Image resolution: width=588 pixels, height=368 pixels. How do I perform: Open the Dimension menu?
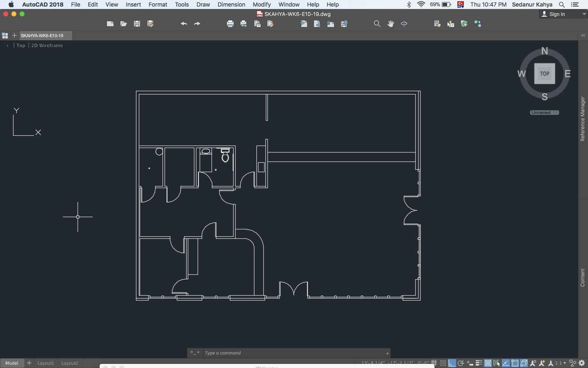click(x=232, y=4)
